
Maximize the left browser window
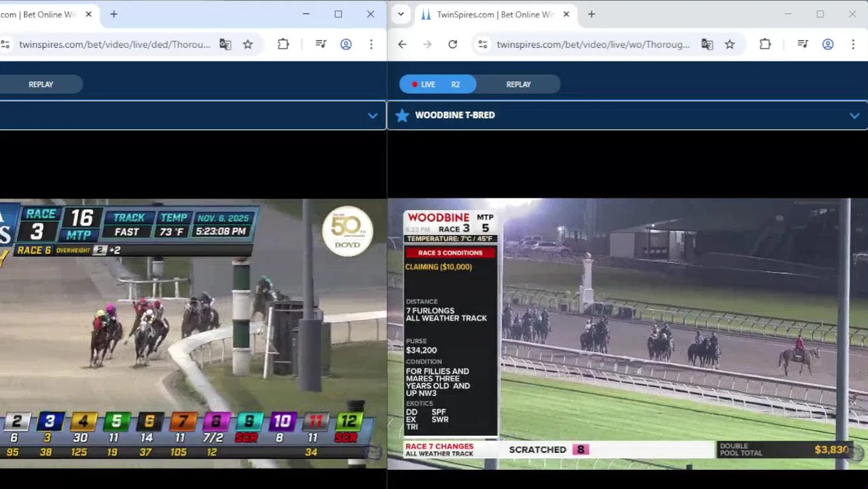(x=338, y=14)
